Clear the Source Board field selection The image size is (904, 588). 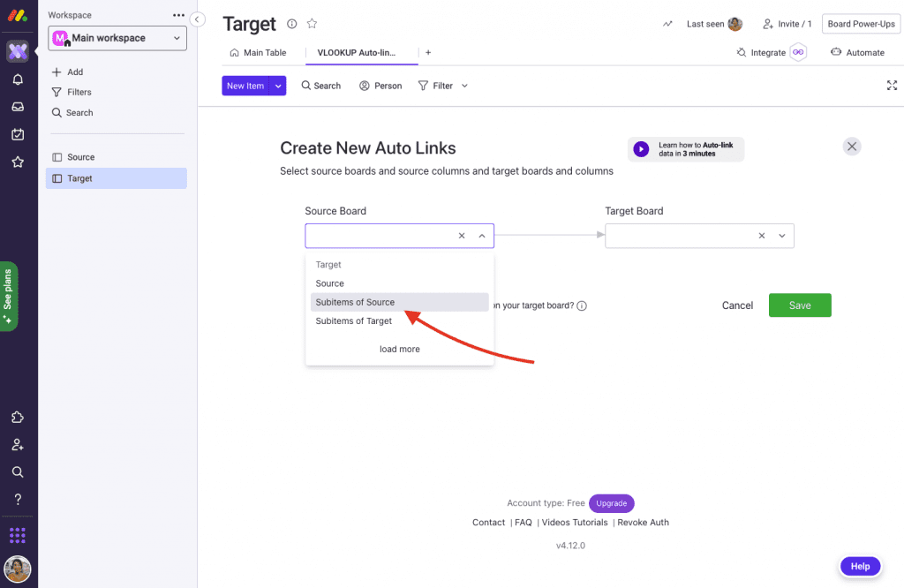(x=462, y=236)
